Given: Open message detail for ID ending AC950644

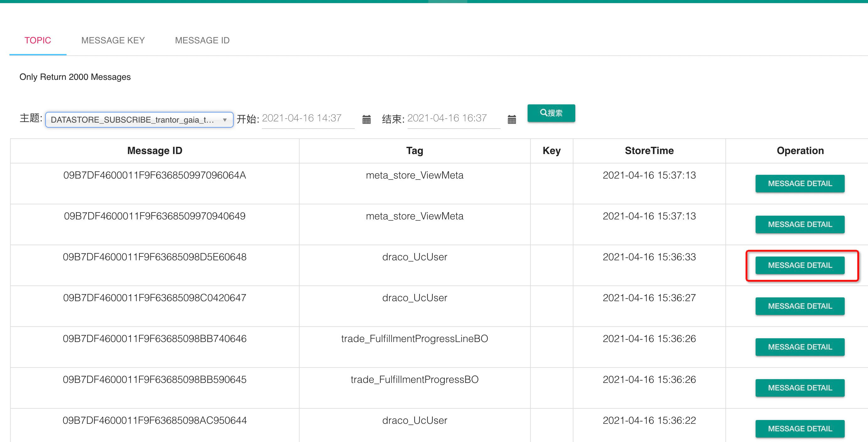Looking at the screenshot, I should click(800, 428).
